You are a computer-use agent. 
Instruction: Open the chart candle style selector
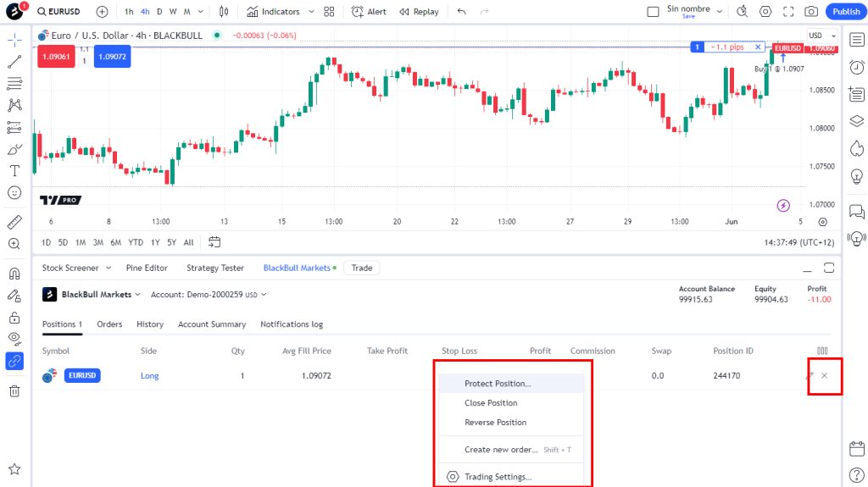pyautogui.click(x=224, y=12)
